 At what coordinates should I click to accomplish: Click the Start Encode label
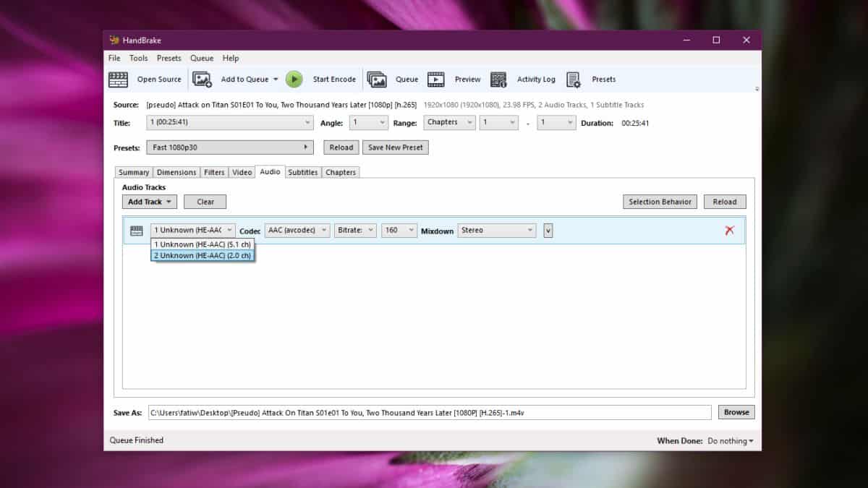(334, 80)
